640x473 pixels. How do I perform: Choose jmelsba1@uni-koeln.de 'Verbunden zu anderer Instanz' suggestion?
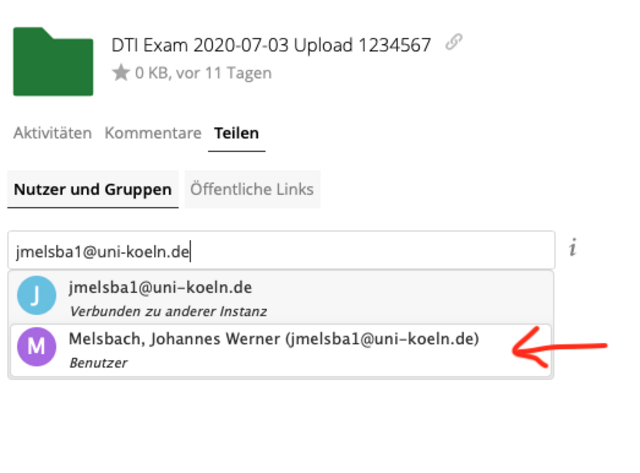[x=281, y=298]
